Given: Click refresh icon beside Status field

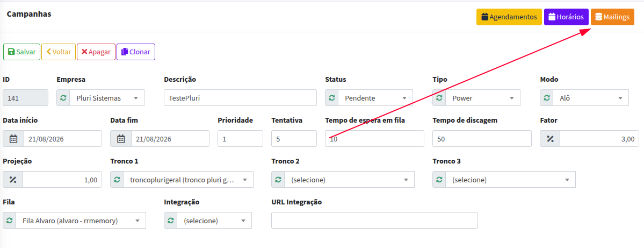Looking at the screenshot, I should coord(332,98).
